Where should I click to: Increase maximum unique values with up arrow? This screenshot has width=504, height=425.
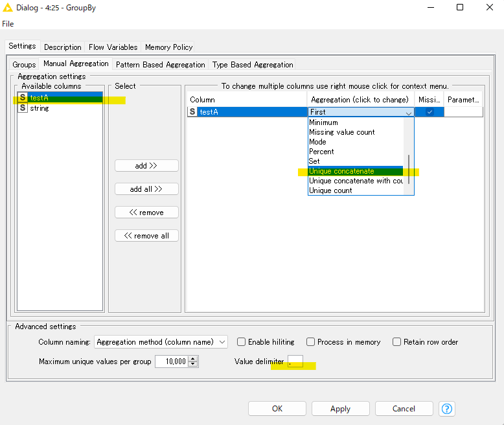tap(193, 359)
